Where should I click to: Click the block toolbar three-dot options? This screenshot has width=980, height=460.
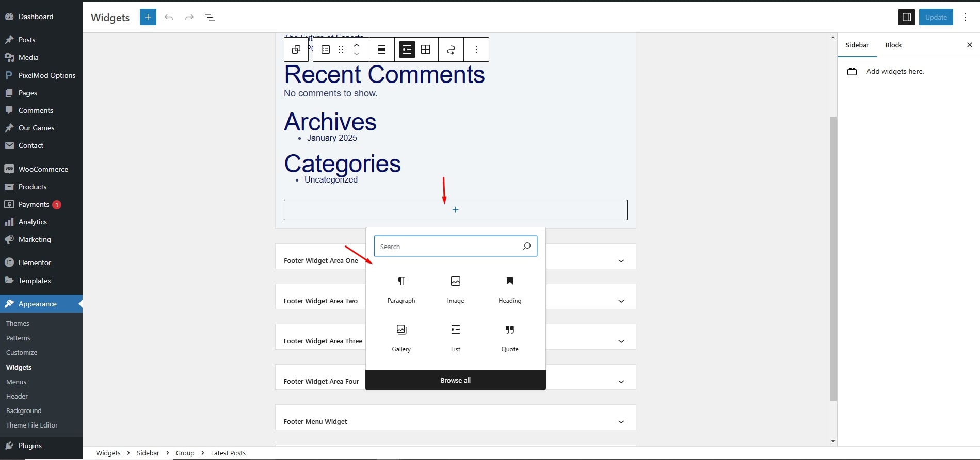click(x=476, y=50)
